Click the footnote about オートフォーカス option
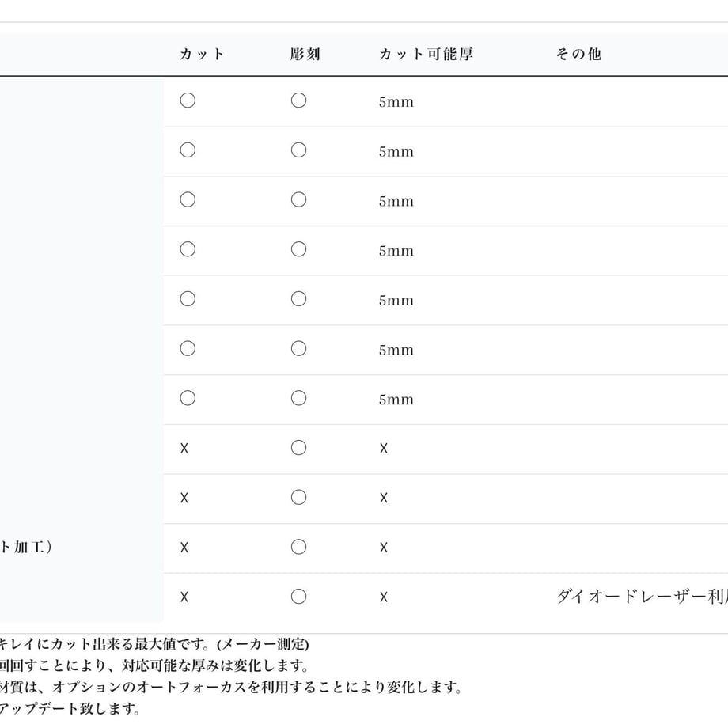The width and height of the screenshot is (728, 728). [x=231, y=687]
